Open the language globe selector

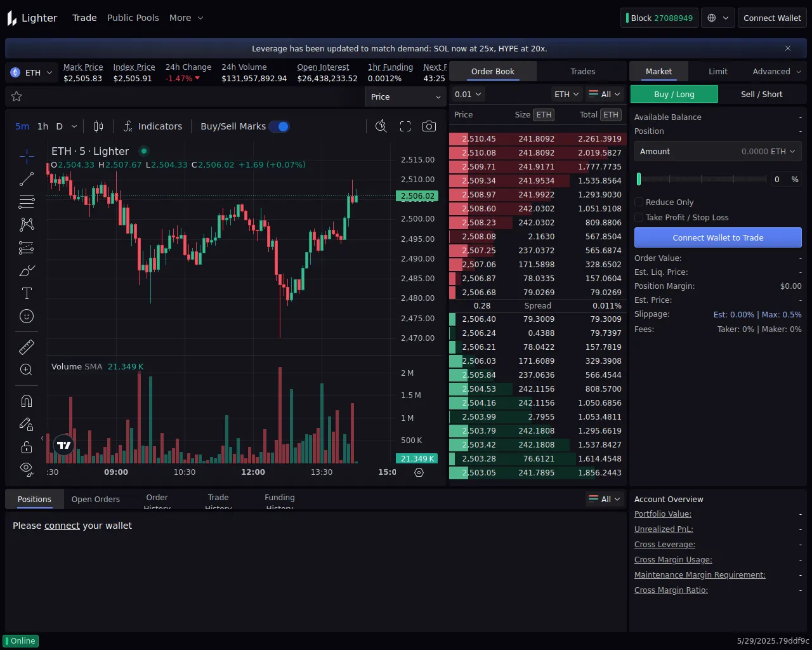pyautogui.click(x=717, y=18)
